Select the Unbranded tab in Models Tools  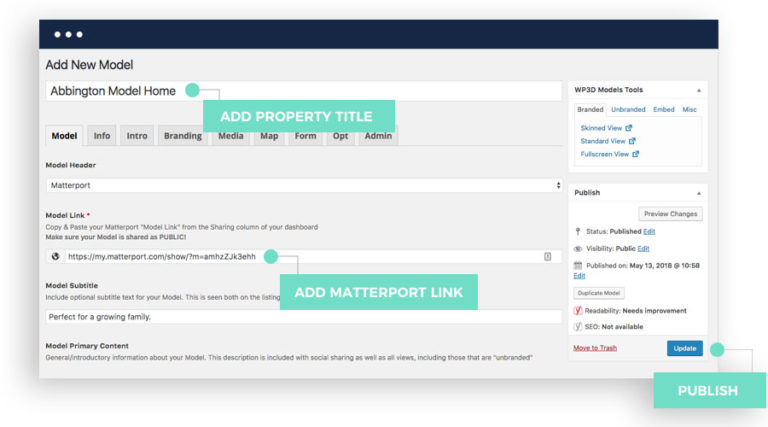tap(628, 109)
